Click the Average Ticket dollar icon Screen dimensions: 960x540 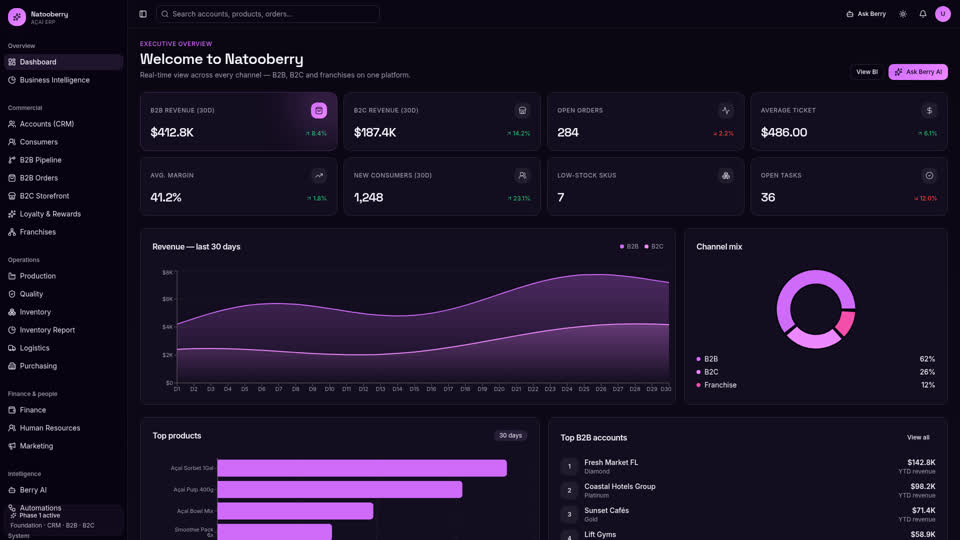coord(929,110)
